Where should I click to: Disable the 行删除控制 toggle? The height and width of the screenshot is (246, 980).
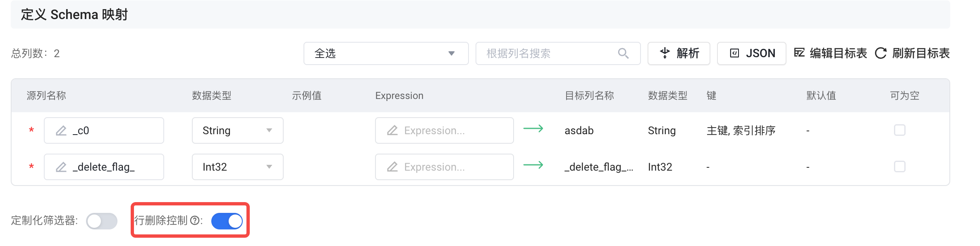point(227,221)
